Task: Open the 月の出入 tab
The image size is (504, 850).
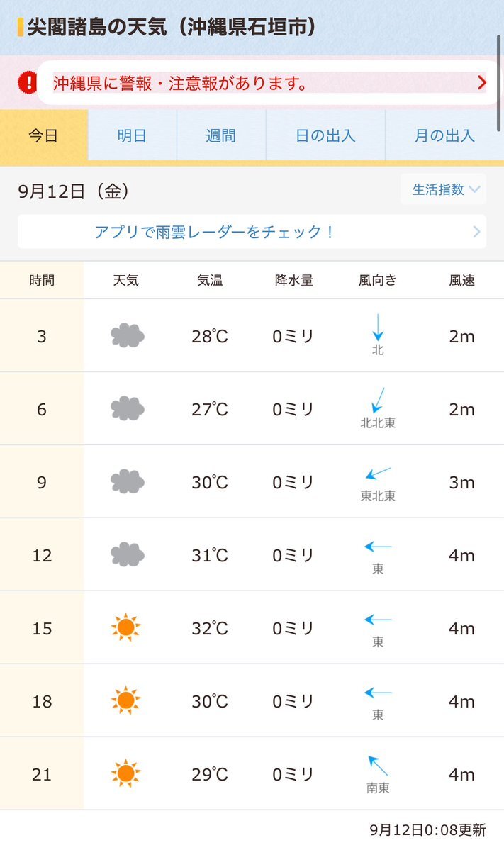Action: tap(444, 135)
